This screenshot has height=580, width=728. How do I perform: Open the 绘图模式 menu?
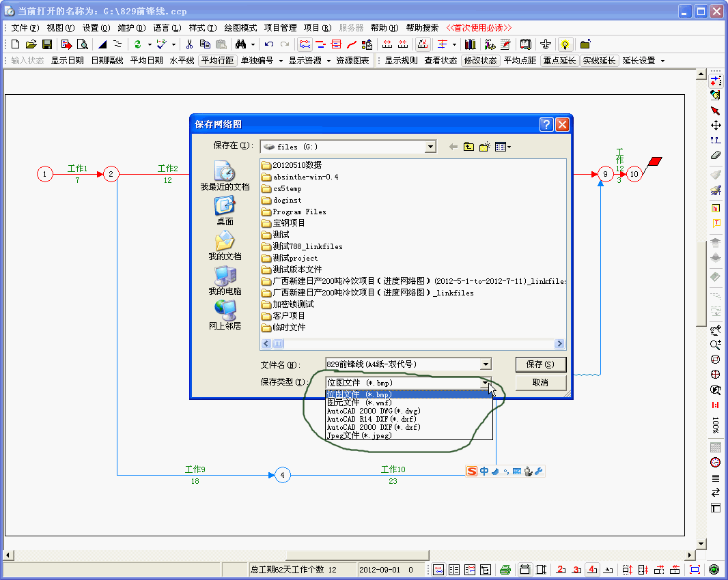coord(240,28)
